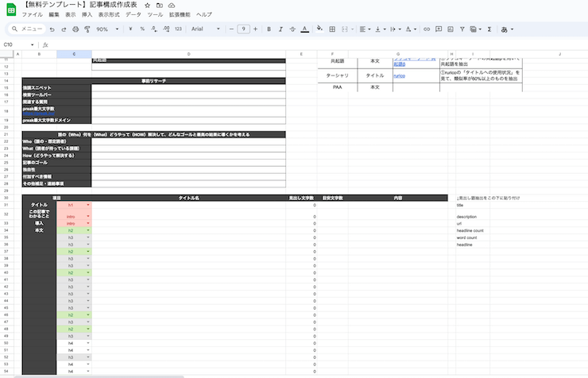Viewport: 588px width, 378px height.
Task: Open the 拡張機能 menu
Action: (x=180, y=14)
